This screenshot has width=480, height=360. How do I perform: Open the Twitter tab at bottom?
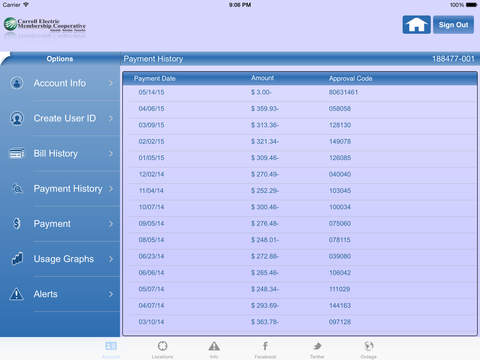[x=317, y=349]
